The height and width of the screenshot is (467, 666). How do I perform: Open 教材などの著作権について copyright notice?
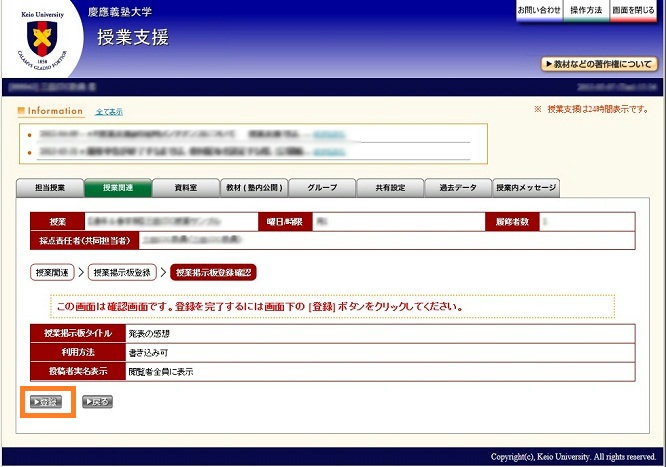pos(599,64)
